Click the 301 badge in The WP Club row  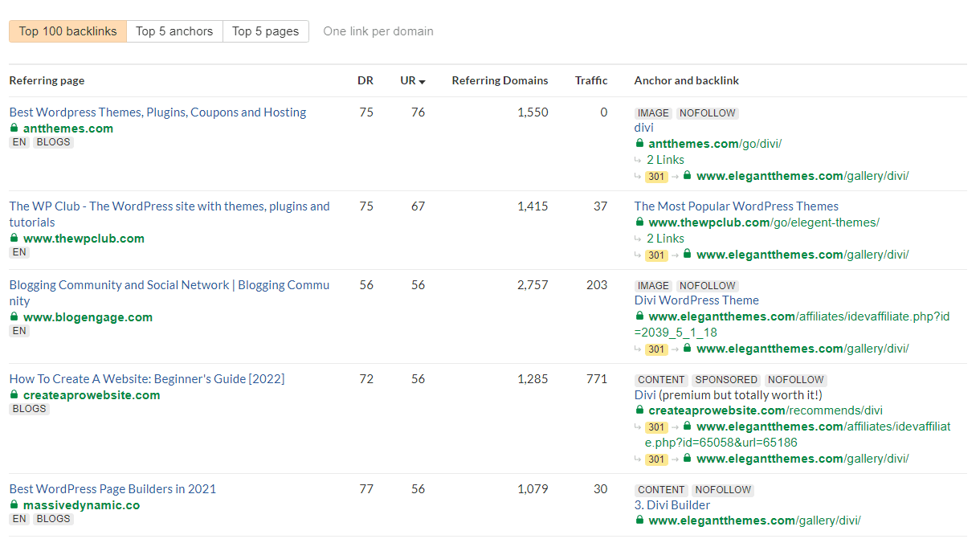655,254
